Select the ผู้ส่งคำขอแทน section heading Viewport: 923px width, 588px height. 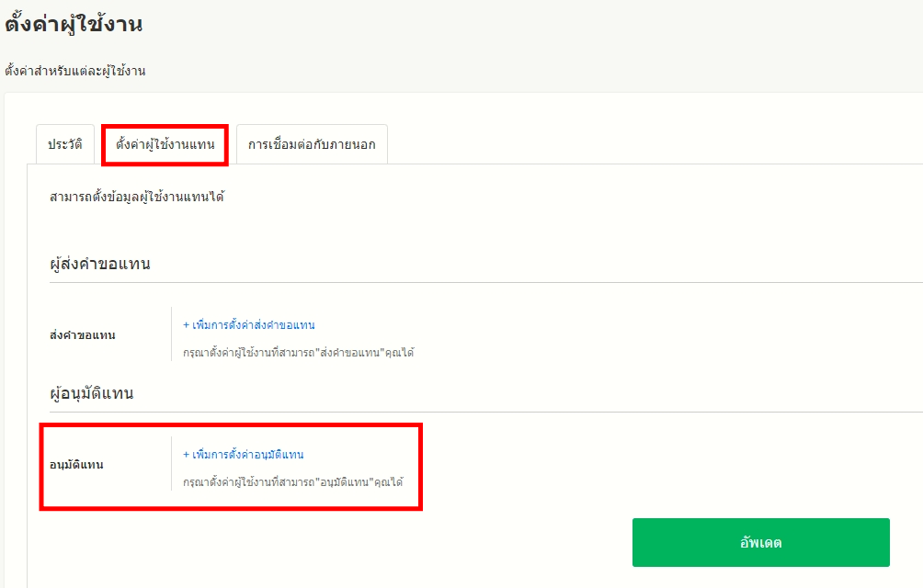click(100, 264)
